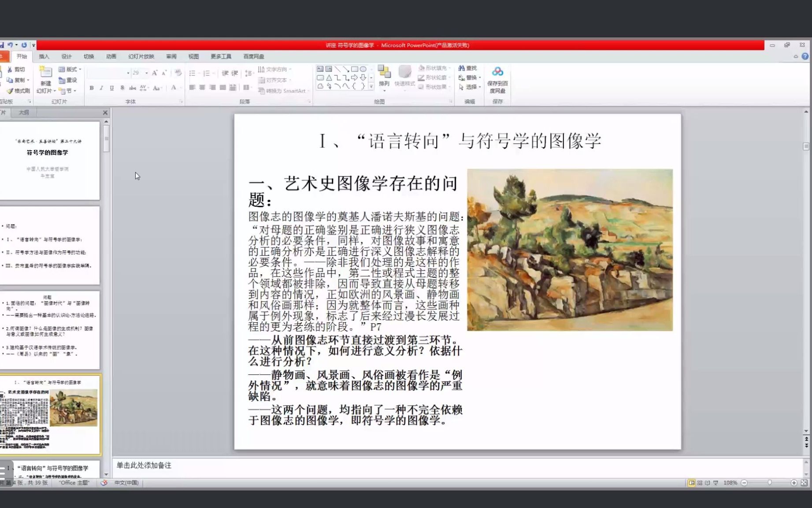The height and width of the screenshot is (508, 812).
Task: Click the numbered list icon
Action: pos(207,73)
